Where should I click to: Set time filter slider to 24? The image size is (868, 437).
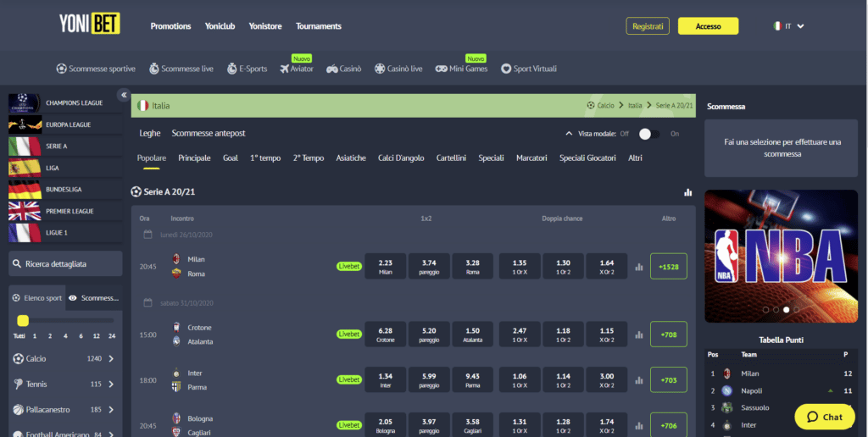click(x=112, y=335)
